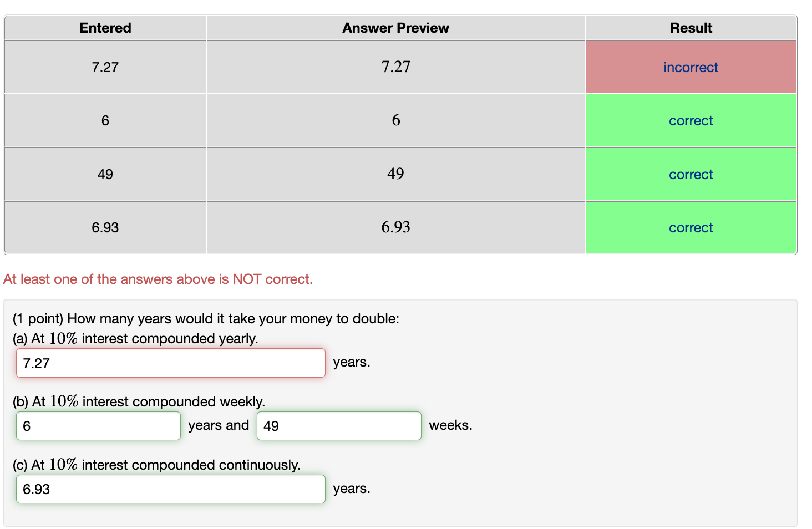Click the correct cell next to 6.93

[691, 227]
